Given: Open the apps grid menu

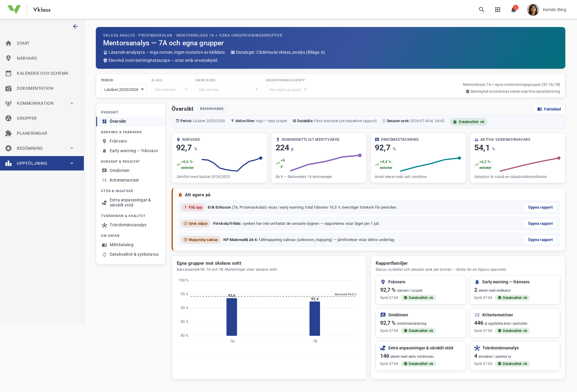Looking at the screenshot, I should coord(498,10).
